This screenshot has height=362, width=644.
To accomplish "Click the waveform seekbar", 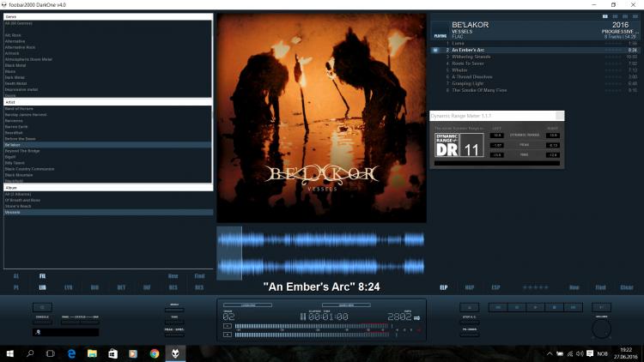I will click(x=321, y=253).
